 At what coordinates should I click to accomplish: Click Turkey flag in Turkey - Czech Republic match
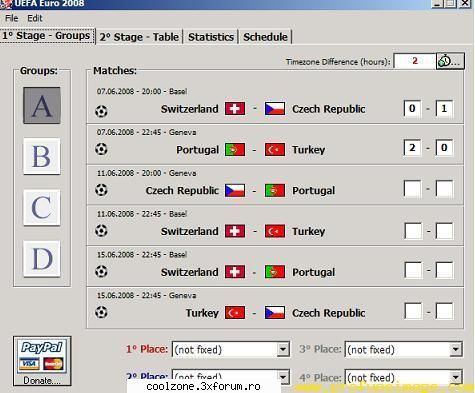(235, 313)
